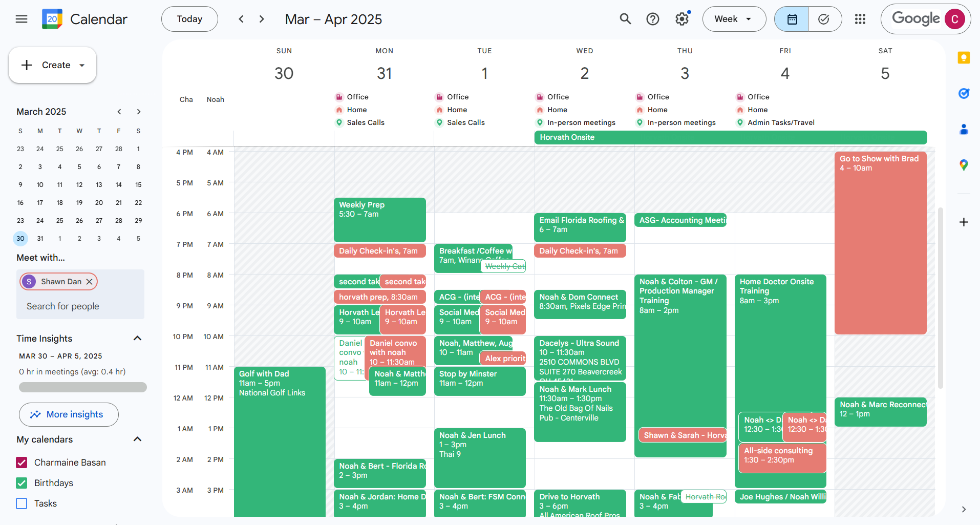This screenshot has height=525, width=980.
Task: Open Google Tasks in side panel
Action: click(x=964, y=93)
